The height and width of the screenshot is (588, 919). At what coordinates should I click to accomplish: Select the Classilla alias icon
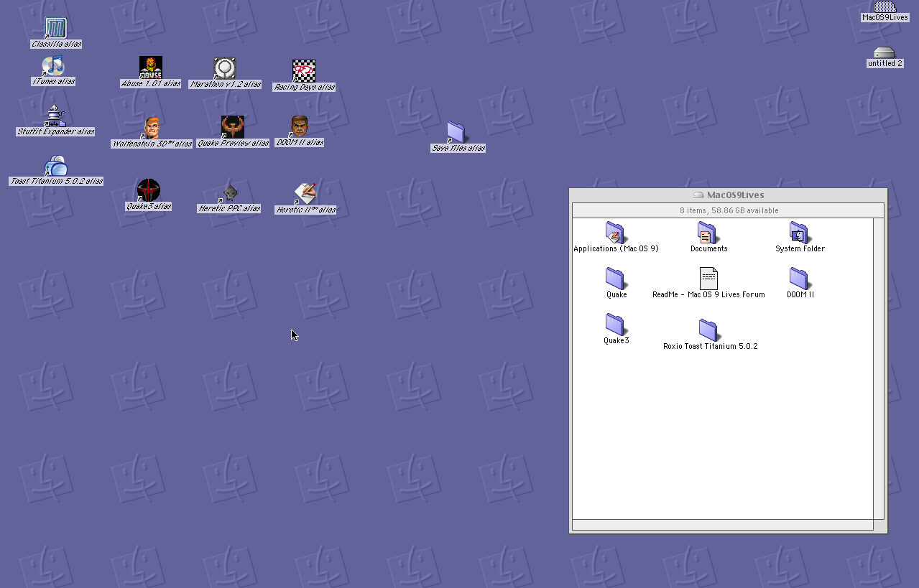click(55, 28)
